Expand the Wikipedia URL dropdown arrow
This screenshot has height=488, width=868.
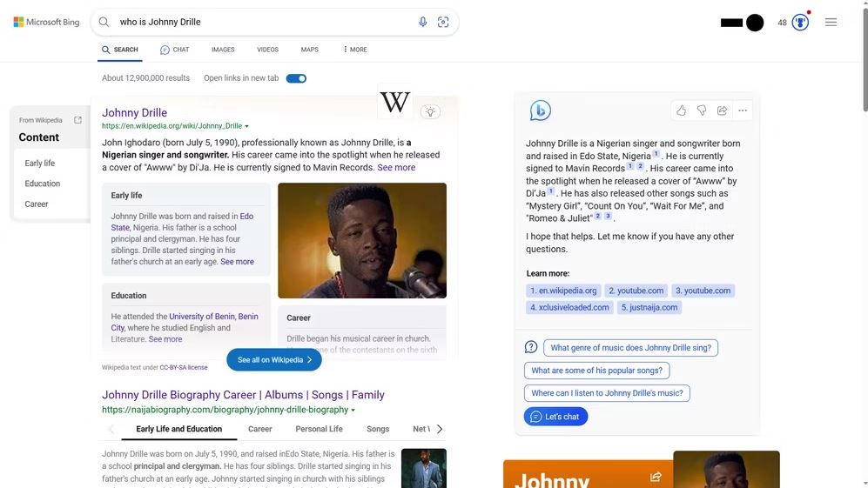pos(247,126)
